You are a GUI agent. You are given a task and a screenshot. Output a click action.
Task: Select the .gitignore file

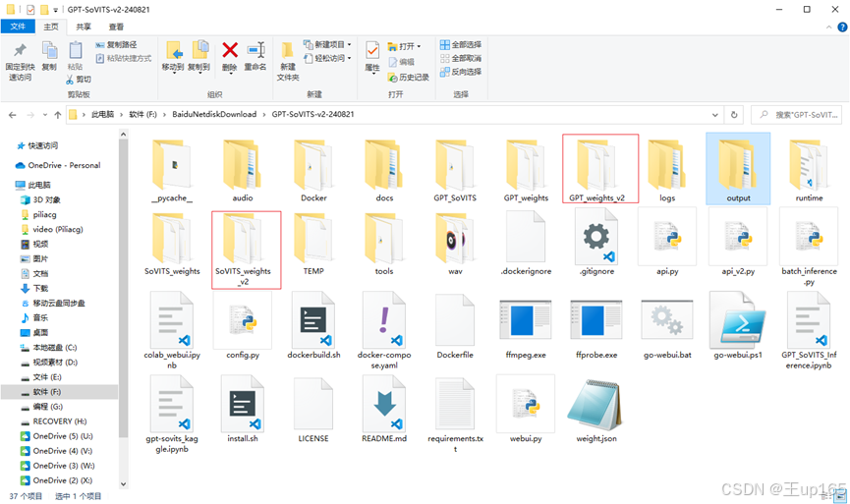click(596, 243)
